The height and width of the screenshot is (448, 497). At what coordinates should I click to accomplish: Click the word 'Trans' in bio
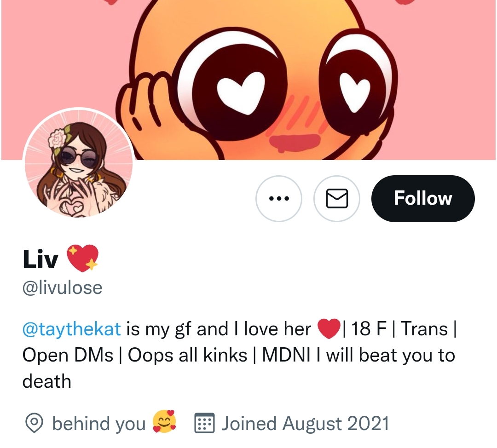coord(424,328)
